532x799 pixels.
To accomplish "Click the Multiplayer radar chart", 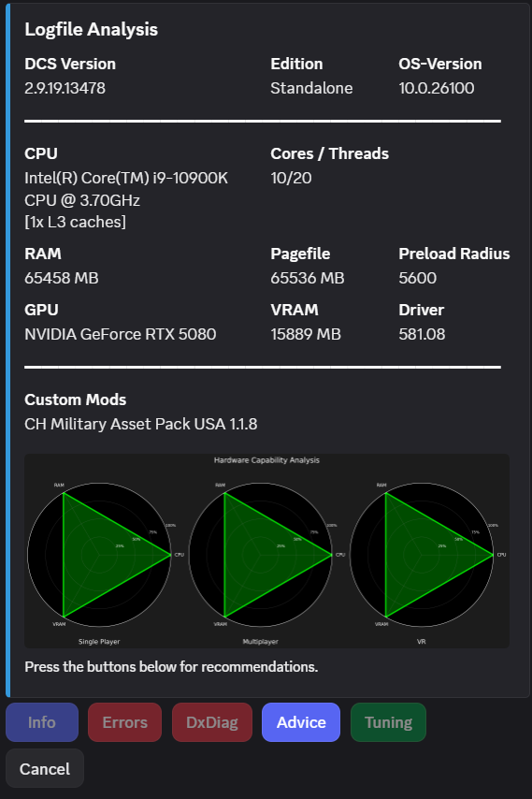I will [x=261, y=555].
